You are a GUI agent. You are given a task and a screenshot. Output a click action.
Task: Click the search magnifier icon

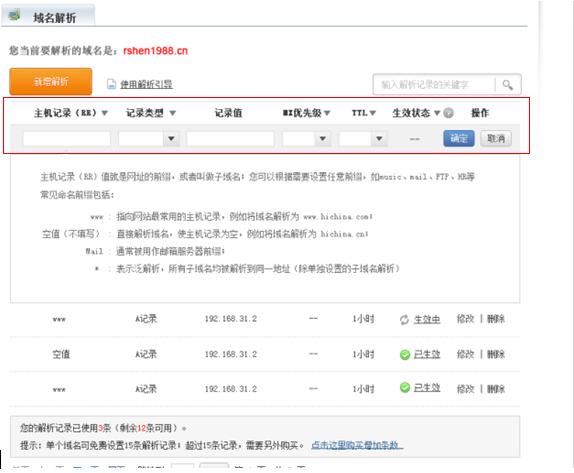pos(507,85)
